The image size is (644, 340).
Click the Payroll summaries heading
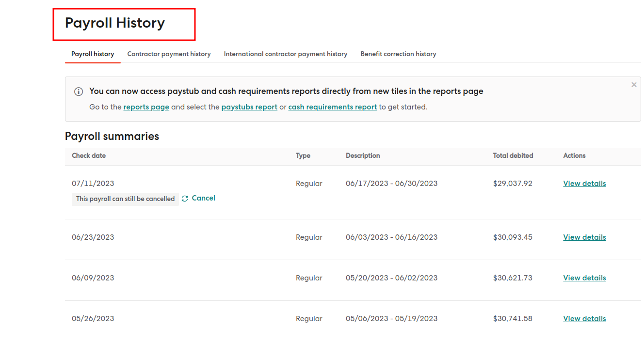click(112, 137)
